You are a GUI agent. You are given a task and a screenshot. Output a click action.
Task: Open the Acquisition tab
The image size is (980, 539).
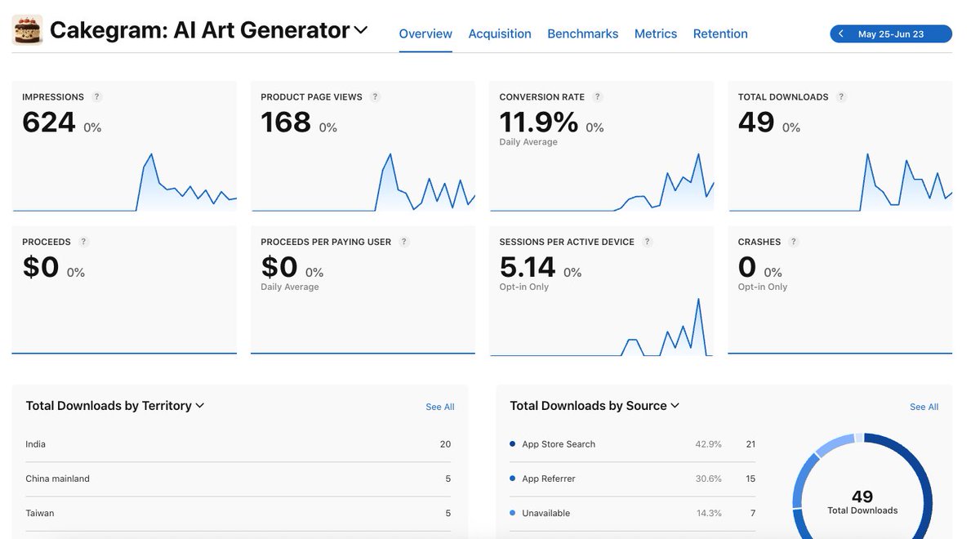click(500, 33)
